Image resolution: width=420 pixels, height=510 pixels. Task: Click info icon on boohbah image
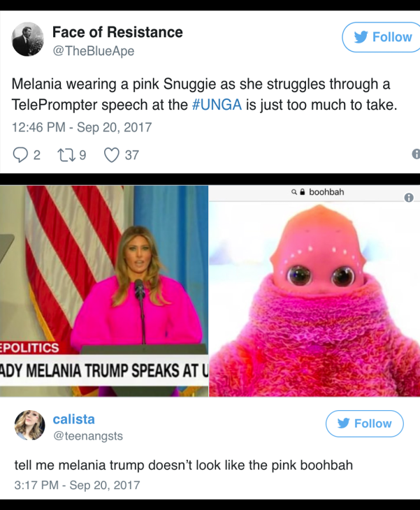(x=409, y=198)
